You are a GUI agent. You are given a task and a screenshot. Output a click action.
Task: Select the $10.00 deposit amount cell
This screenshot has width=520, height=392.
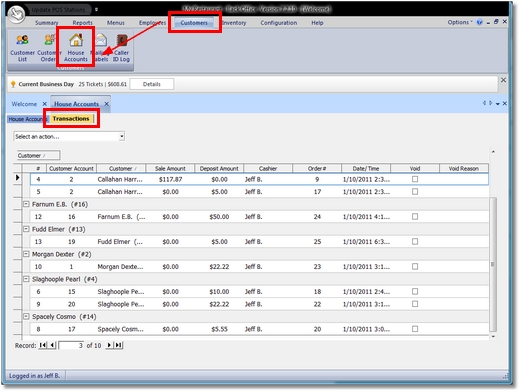point(219,292)
